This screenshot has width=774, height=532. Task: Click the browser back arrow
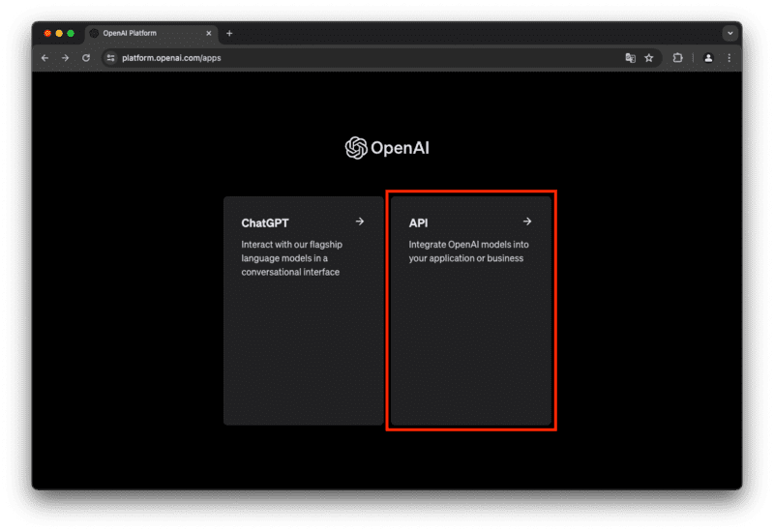pyautogui.click(x=45, y=58)
